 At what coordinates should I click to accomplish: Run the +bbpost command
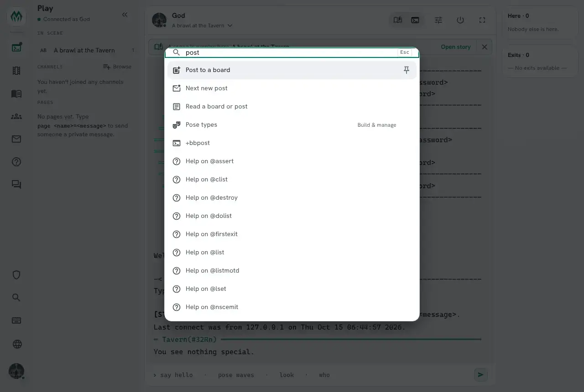pos(292,143)
